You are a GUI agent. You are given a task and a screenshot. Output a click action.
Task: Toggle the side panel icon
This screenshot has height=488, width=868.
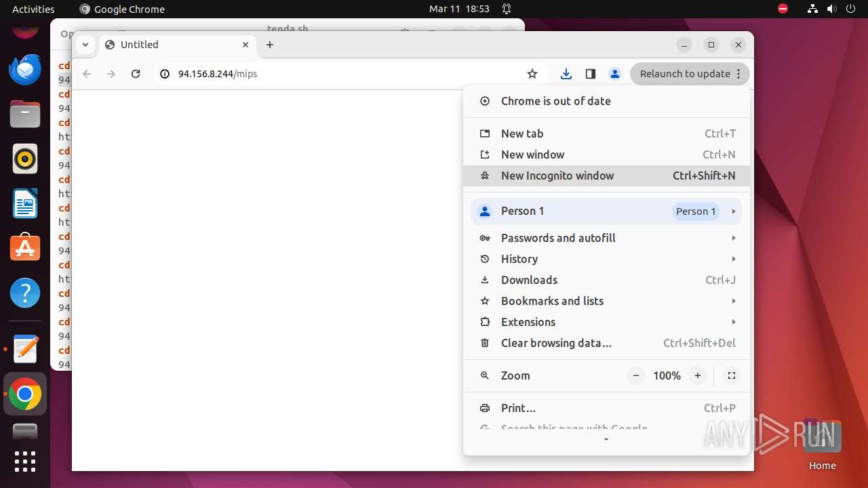click(x=591, y=74)
